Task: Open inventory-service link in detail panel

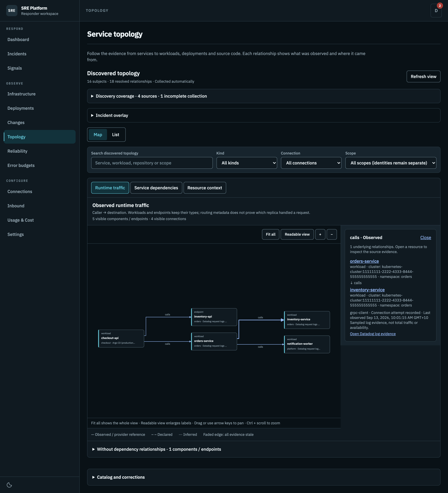Action: (x=367, y=290)
